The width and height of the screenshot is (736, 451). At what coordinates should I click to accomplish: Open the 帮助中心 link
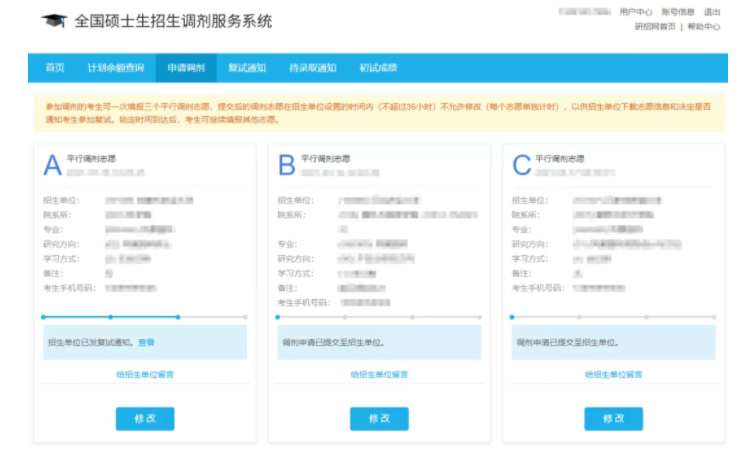(704, 27)
